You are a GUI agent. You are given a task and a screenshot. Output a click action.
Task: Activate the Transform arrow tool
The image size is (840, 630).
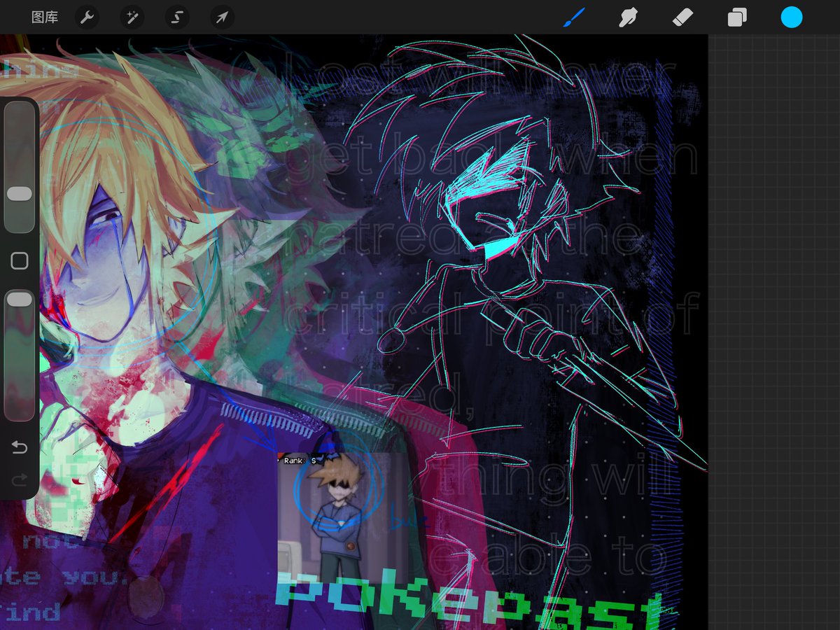pyautogui.click(x=222, y=17)
